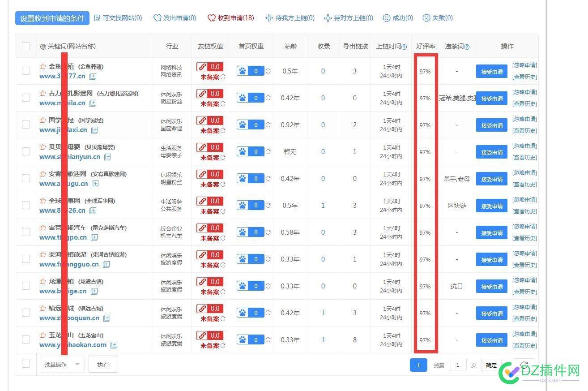Open the 收到申请(18) tab
The image size is (588, 391).
(x=231, y=18)
